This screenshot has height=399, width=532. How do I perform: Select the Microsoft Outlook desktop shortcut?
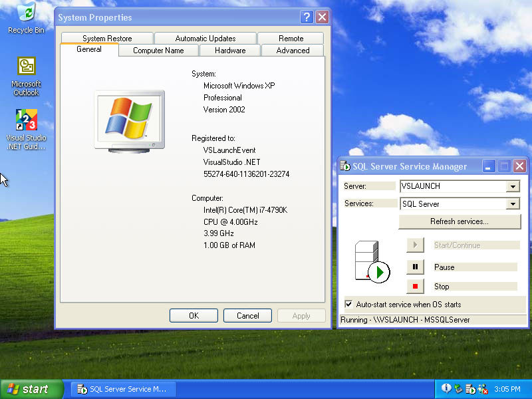(x=26, y=76)
